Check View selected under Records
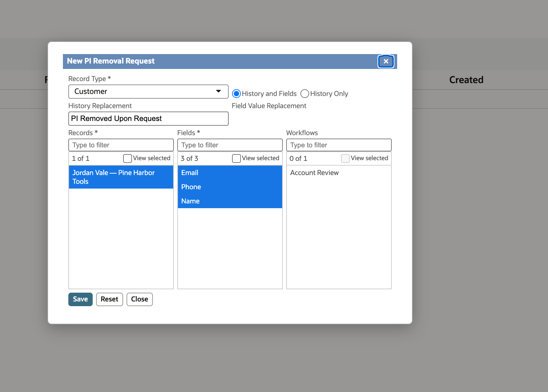The image size is (548, 392). (x=128, y=158)
